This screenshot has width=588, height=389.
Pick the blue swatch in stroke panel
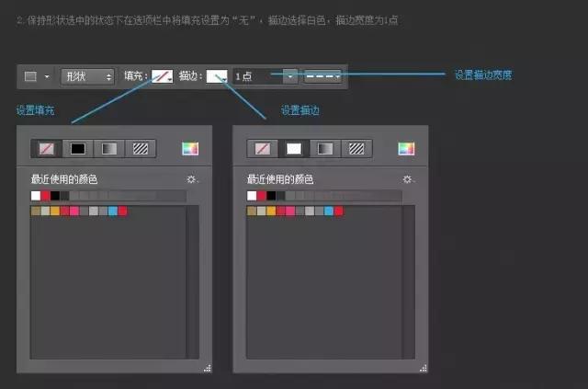coord(329,211)
